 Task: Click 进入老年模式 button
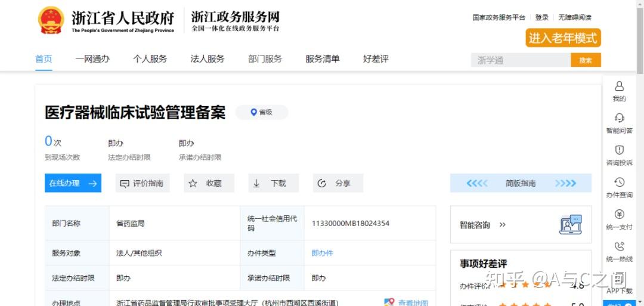tap(563, 38)
